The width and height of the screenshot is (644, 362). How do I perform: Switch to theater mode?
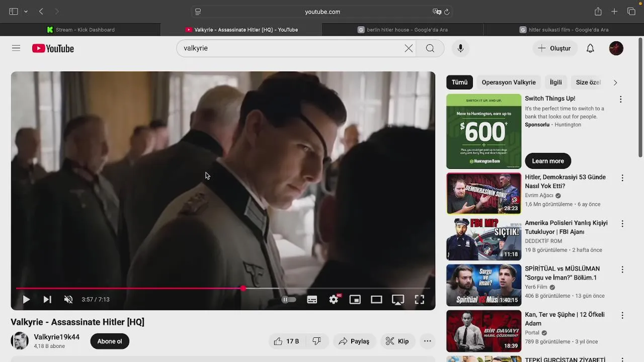(376, 300)
